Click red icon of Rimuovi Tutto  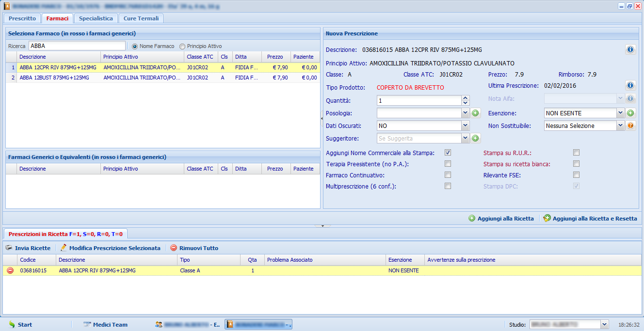click(174, 248)
